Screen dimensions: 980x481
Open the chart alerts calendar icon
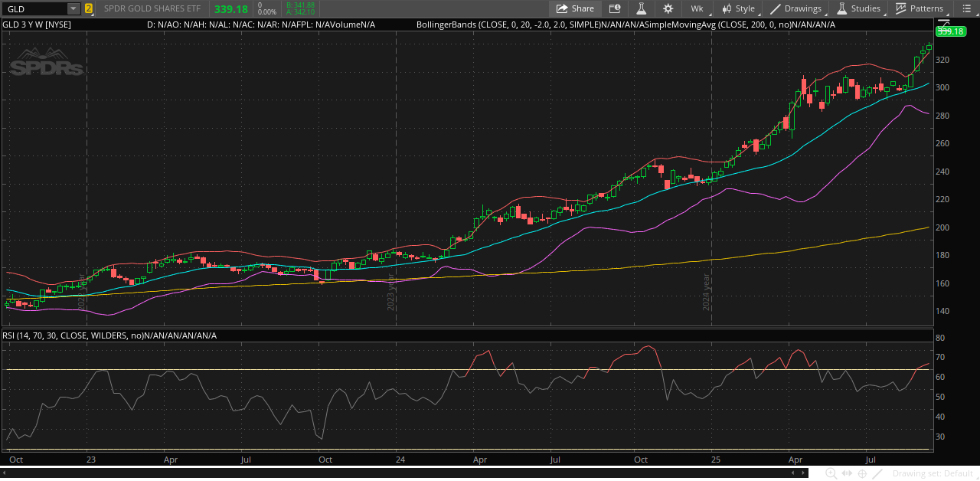pyautogui.click(x=615, y=8)
